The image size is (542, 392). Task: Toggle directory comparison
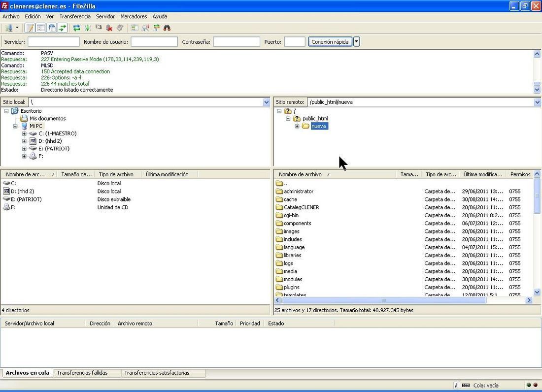point(145,28)
